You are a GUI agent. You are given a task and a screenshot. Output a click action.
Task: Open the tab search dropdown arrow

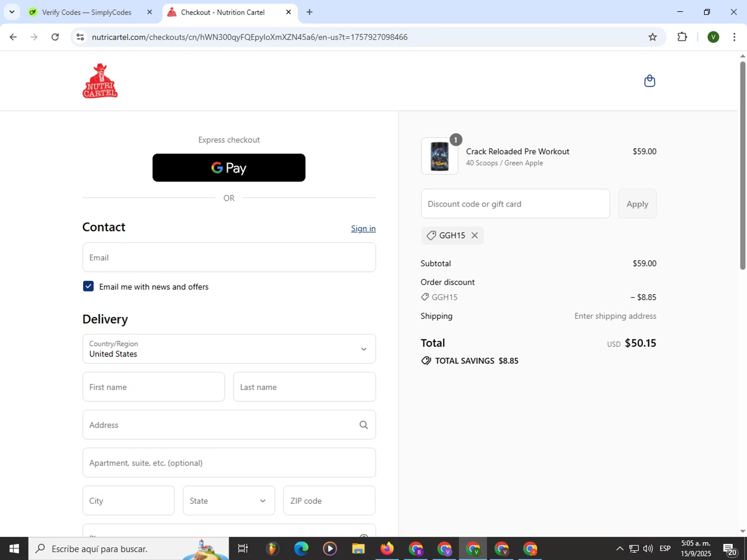tap(12, 12)
